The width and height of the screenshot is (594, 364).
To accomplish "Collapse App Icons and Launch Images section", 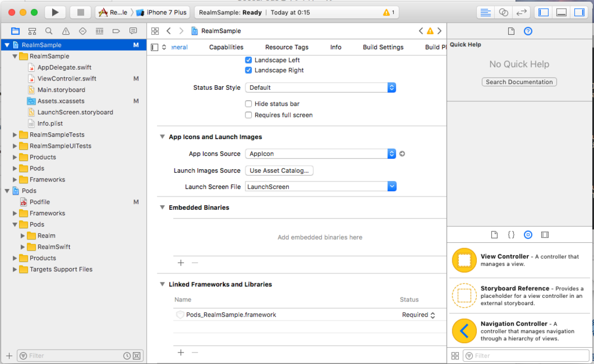I will pos(162,137).
